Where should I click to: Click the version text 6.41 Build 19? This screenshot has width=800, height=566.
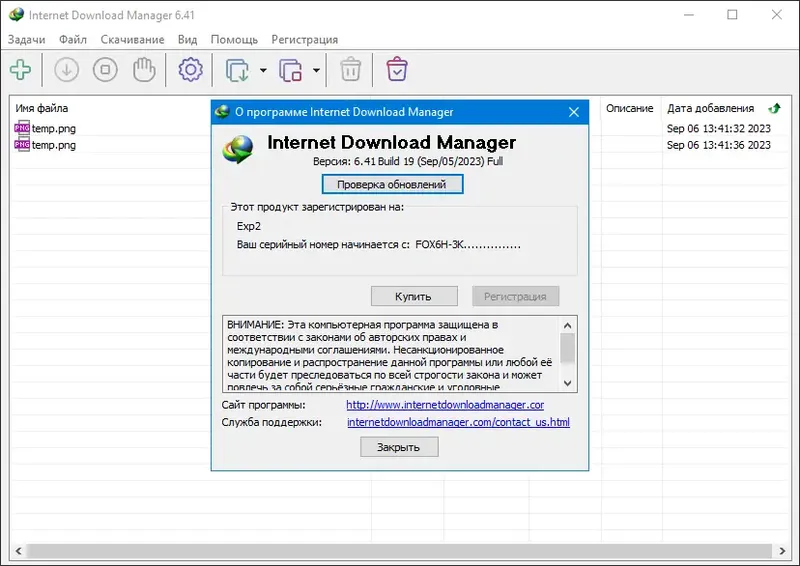[408, 161]
